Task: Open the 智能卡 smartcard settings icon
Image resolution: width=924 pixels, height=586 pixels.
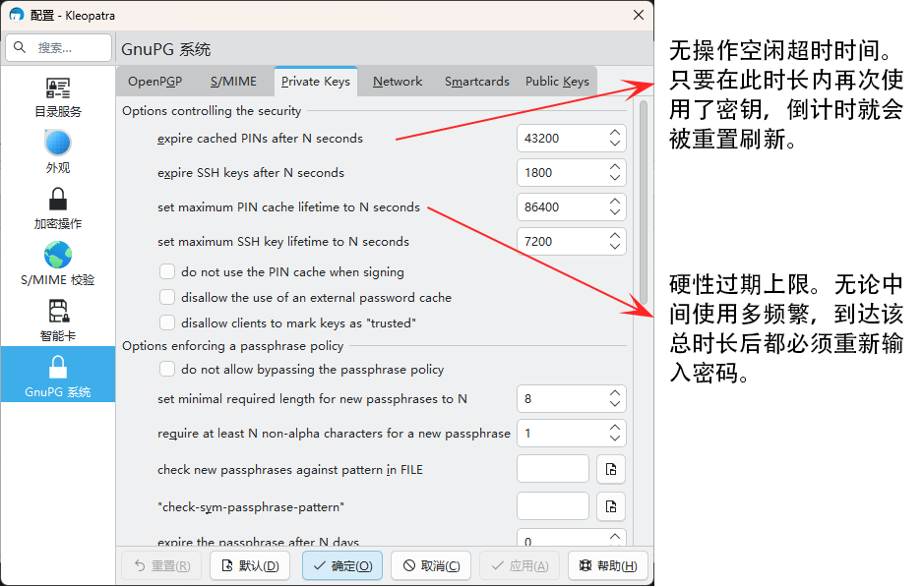Action: (x=58, y=321)
